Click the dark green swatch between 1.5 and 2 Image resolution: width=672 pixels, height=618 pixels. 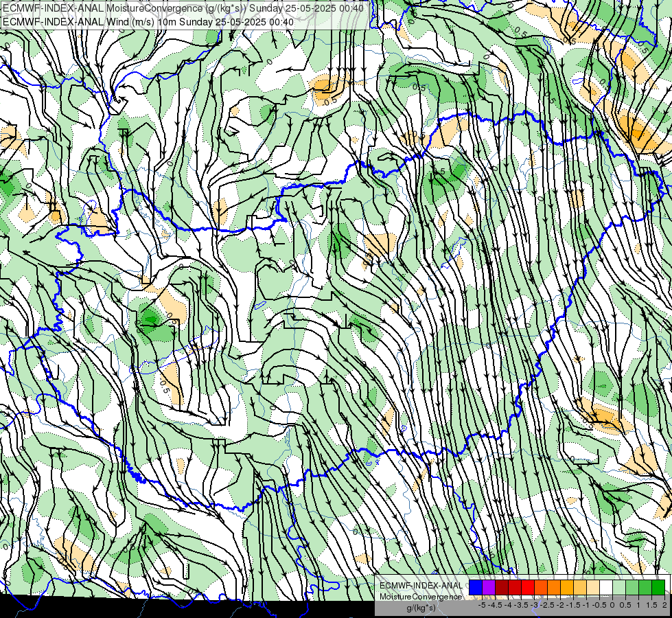click(658, 587)
